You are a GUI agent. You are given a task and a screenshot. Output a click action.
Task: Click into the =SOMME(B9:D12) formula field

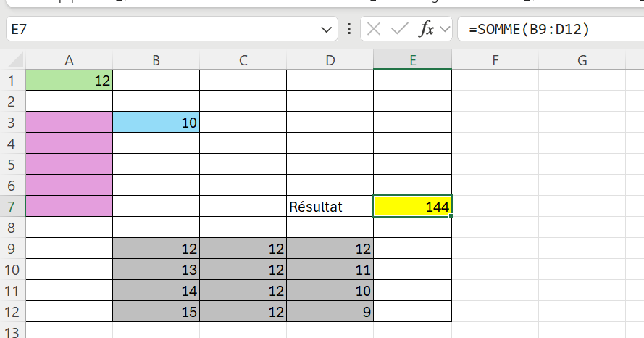pos(551,30)
